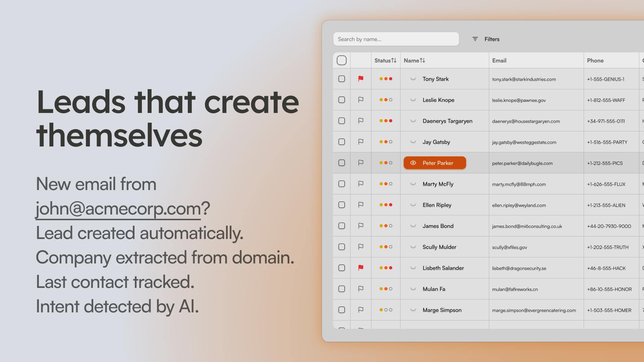This screenshot has width=644, height=362.
Task: Flag the Leslie Knope lead
Action: [x=361, y=100]
